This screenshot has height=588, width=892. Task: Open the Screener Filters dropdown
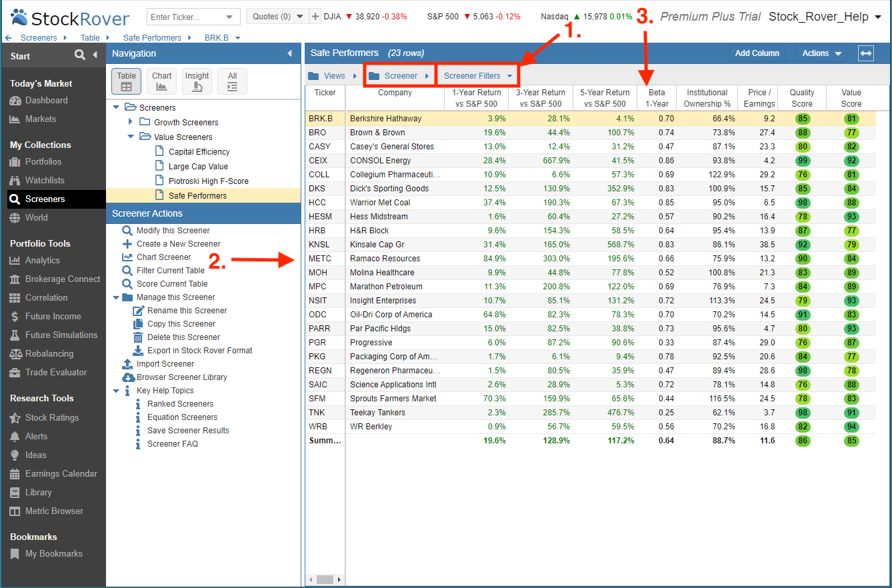coord(478,76)
